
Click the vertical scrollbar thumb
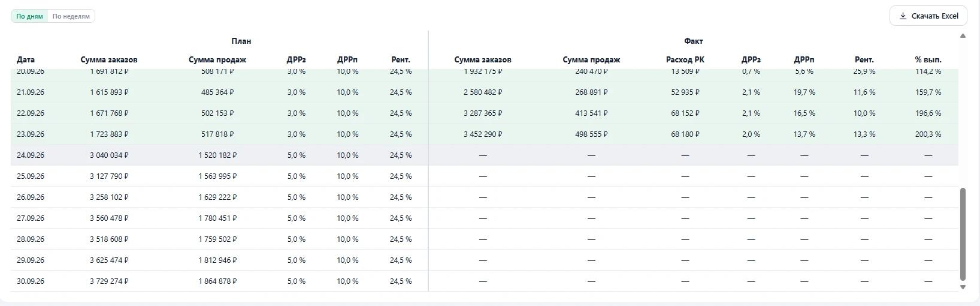(x=963, y=234)
